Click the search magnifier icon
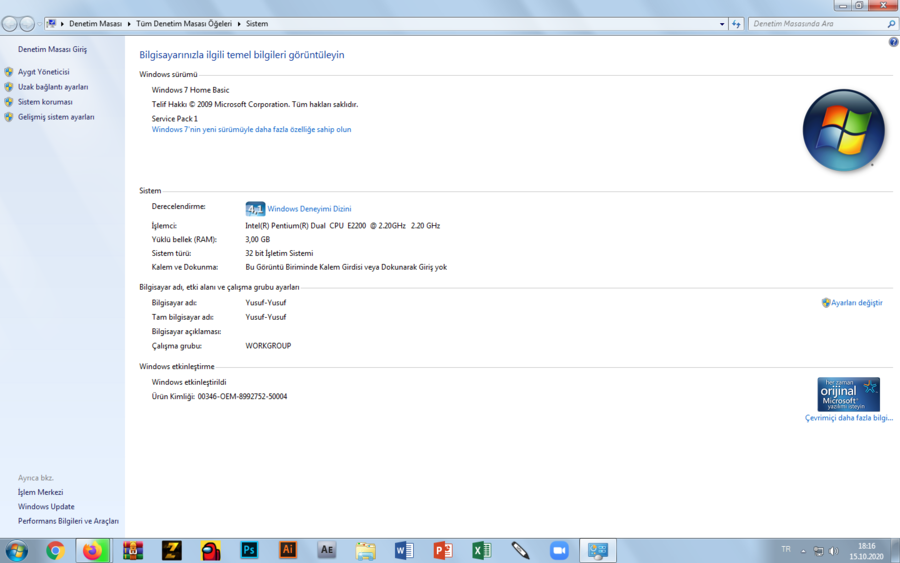Screen dimensions: 900x563 tap(891, 24)
